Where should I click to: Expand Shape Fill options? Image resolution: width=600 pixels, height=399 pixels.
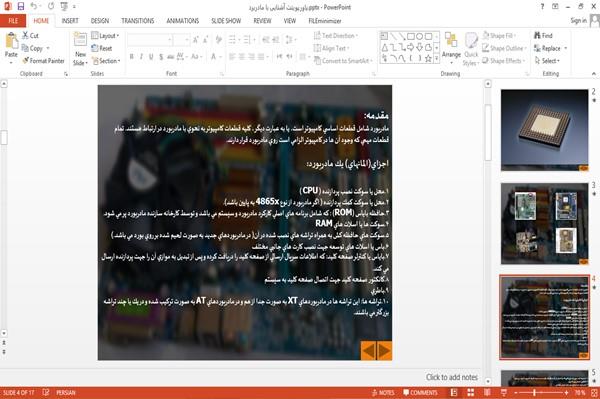point(499,36)
